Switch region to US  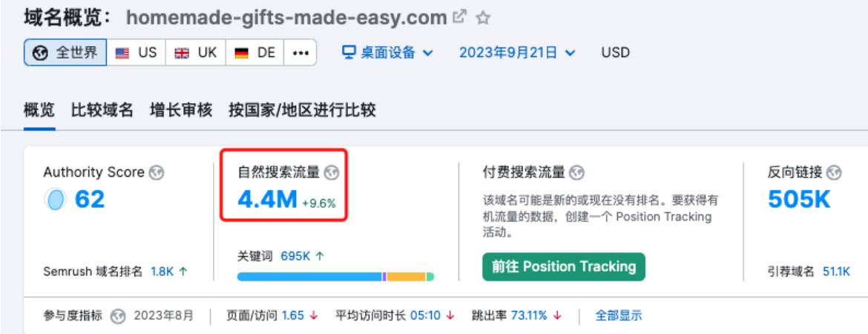137,53
